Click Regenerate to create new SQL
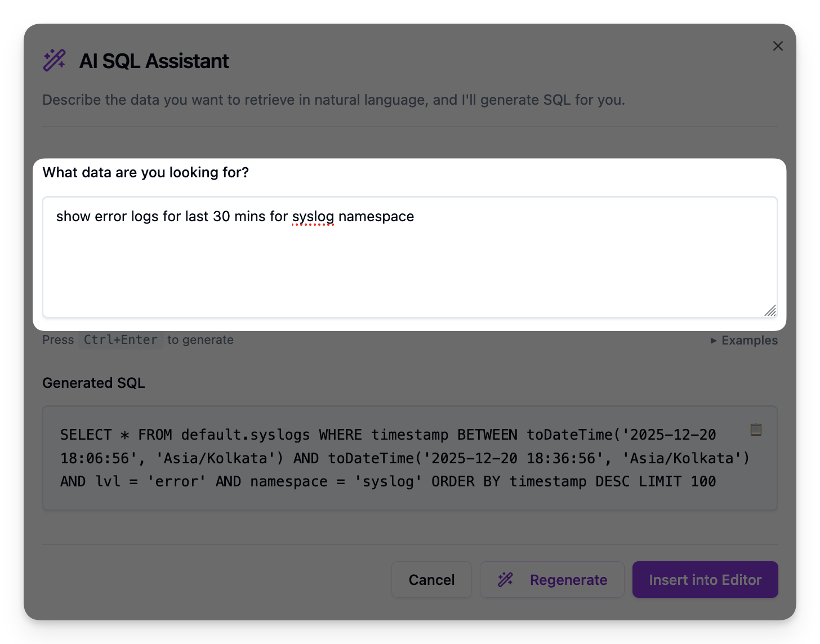 (568, 579)
